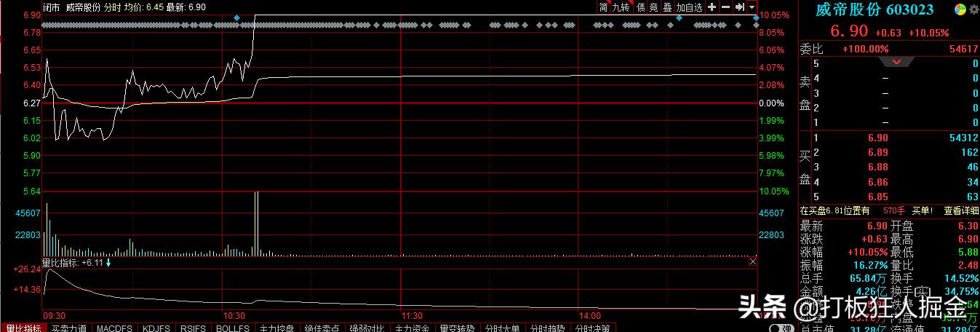Screen dimensions: 980x332
Task: Click the 分时 label in chart header
Action: [x=113, y=7]
